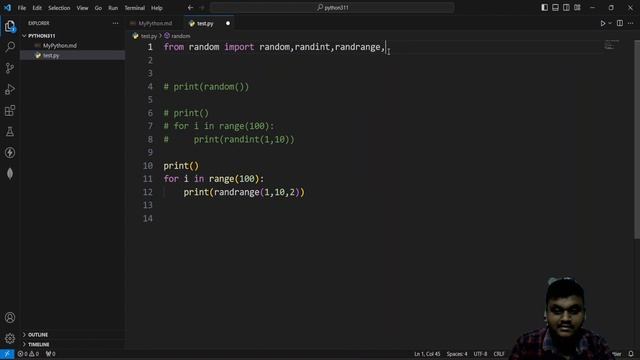
Task: Click the remote window status icon
Action: [7, 354]
